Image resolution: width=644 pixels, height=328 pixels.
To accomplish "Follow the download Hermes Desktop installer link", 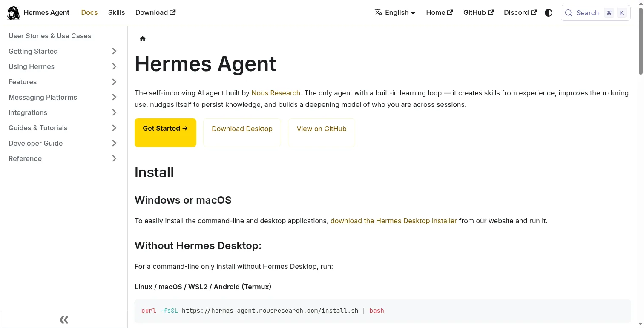I will (394, 221).
